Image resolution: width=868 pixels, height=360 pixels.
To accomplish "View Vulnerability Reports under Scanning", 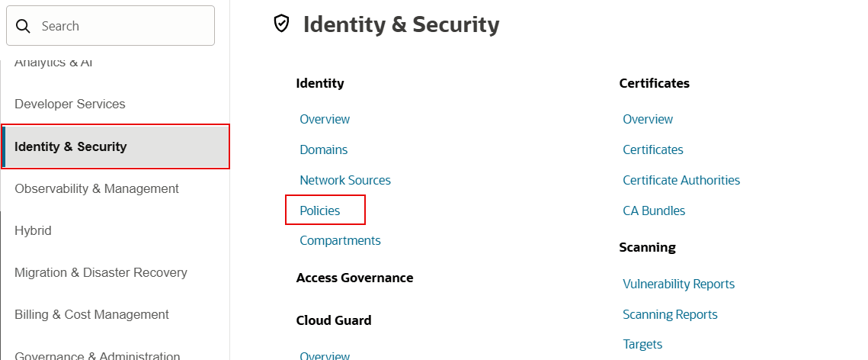I will (678, 284).
